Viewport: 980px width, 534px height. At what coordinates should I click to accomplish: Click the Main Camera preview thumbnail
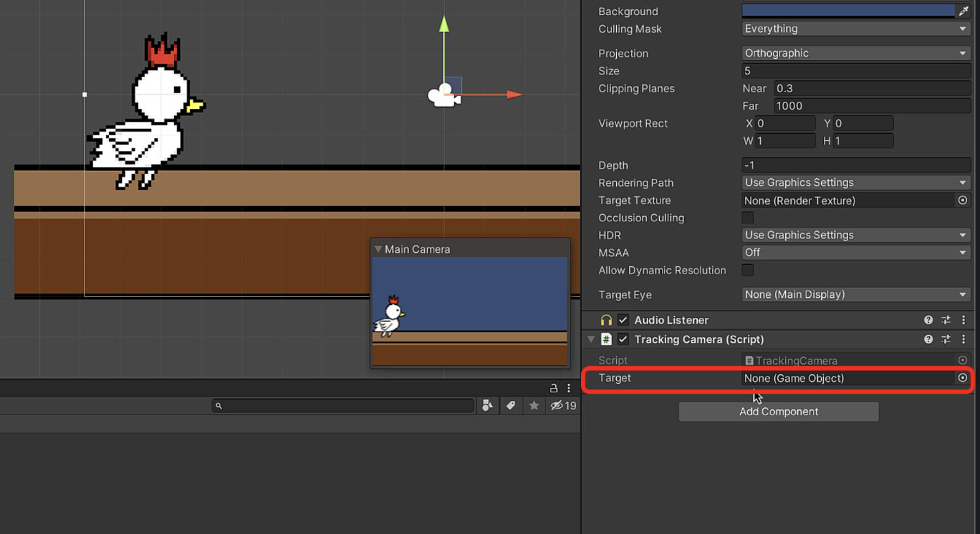click(x=470, y=311)
